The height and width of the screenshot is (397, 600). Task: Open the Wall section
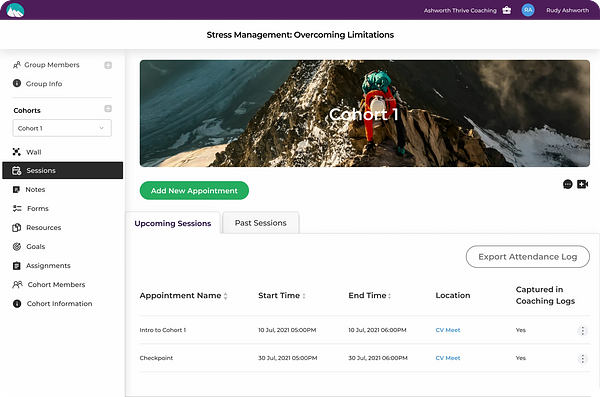pyautogui.click(x=34, y=152)
